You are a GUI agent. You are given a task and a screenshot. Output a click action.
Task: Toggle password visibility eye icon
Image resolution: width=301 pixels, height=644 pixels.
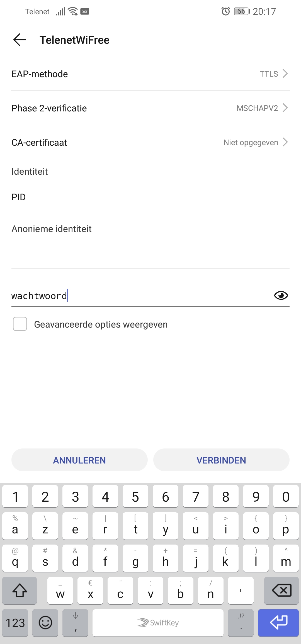(281, 295)
